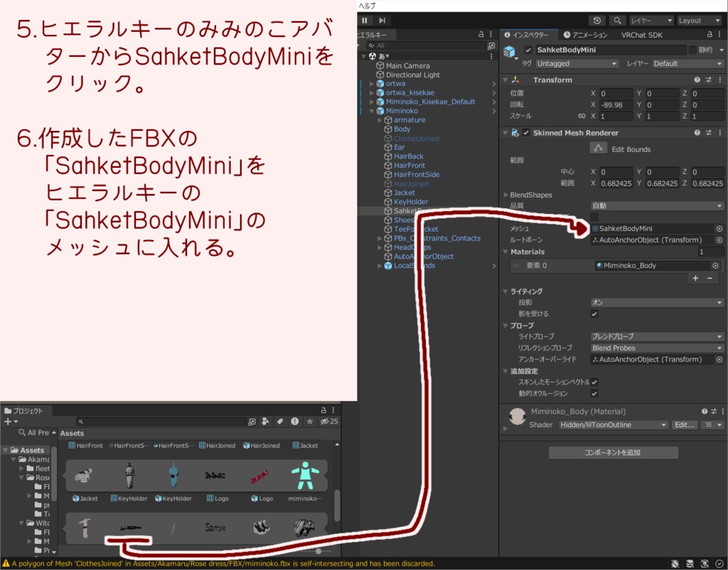Open the Inspector panel's three-dot menu

click(719, 34)
